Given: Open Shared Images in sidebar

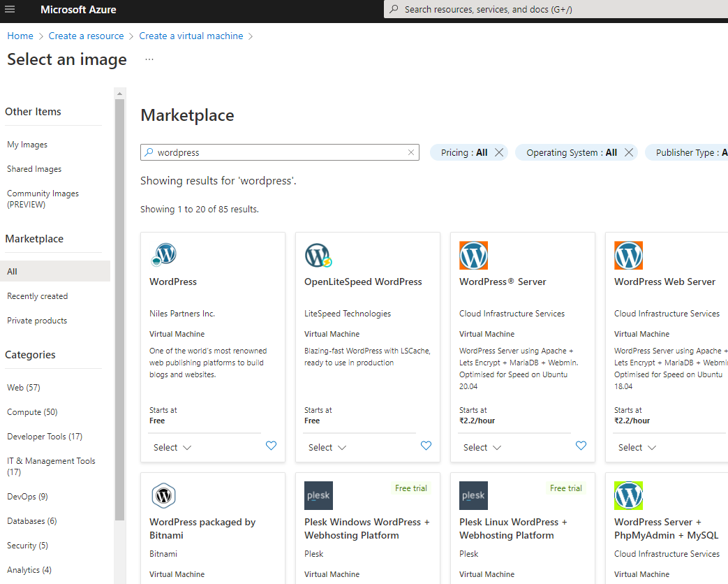Looking at the screenshot, I should click(x=34, y=169).
